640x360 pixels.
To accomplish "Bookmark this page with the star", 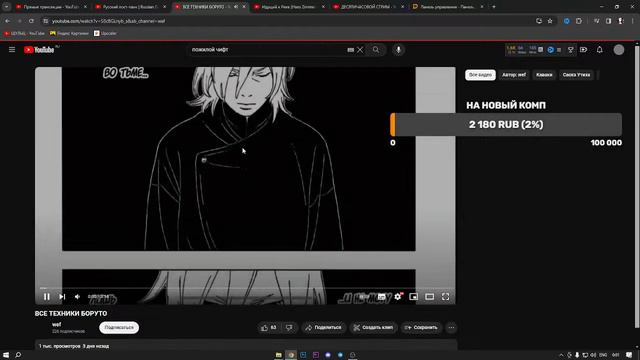I will click(x=550, y=21).
